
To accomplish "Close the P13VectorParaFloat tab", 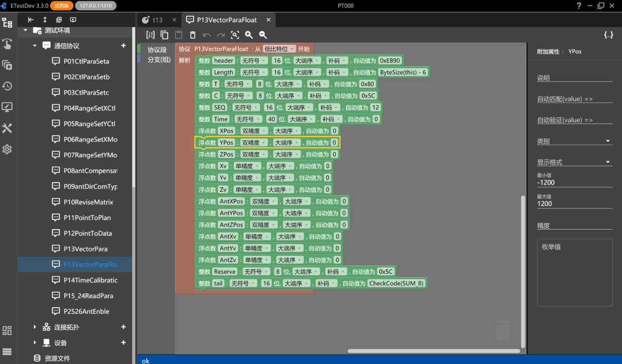I will click(x=268, y=20).
